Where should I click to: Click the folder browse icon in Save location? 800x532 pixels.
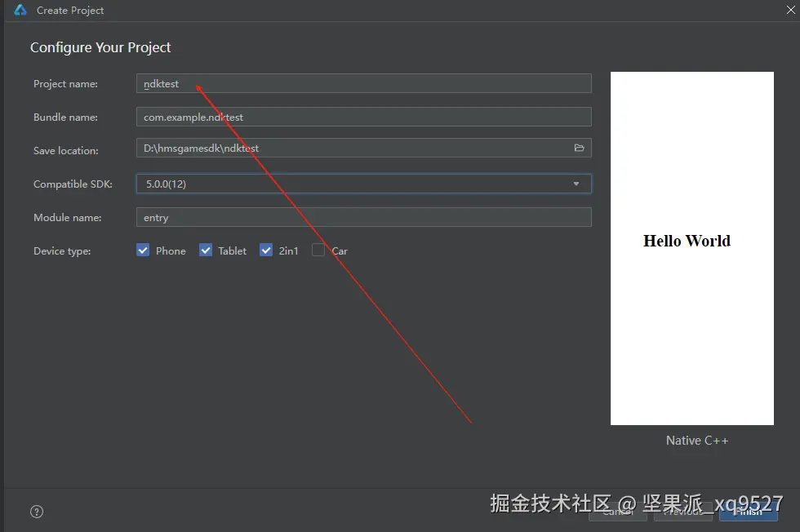click(x=579, y=148)
